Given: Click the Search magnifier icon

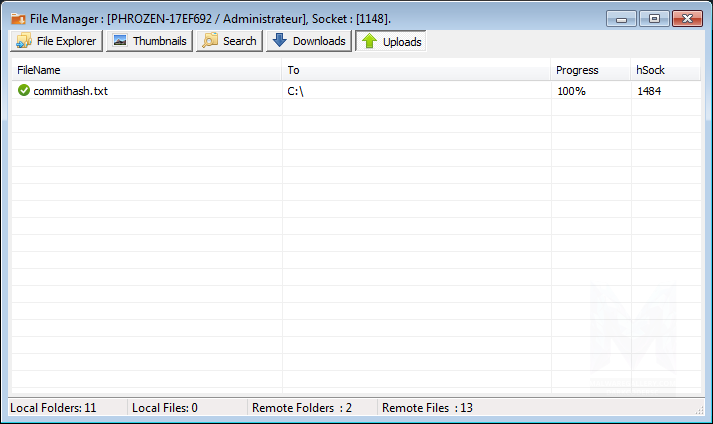Looking at the screenshot, I should pos(210,41).
